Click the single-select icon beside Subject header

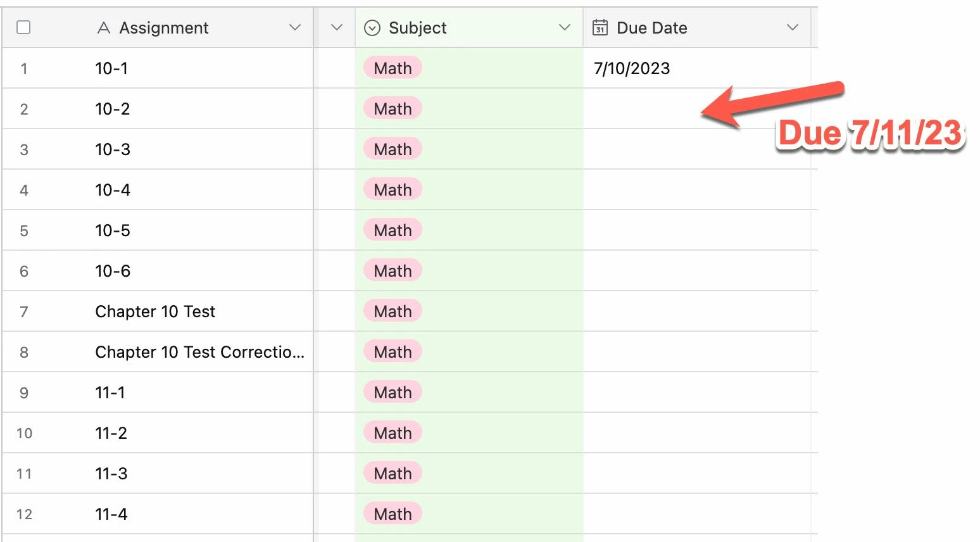point(372,28)
